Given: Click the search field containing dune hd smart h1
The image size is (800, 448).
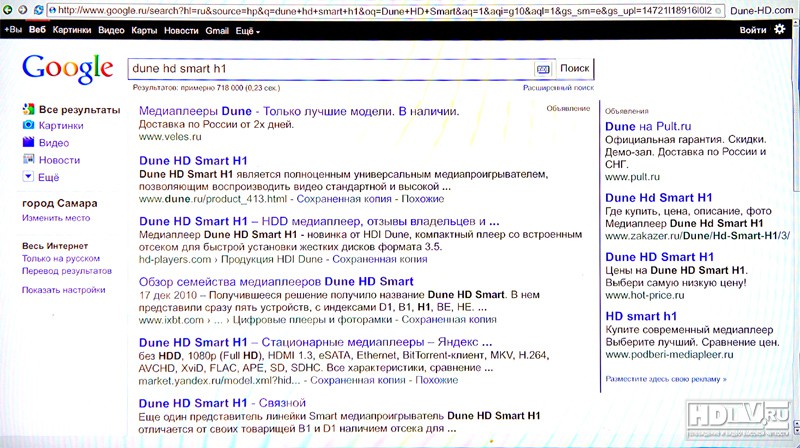Looking at the screenshot, I should pyautogui.click(x=331, y=69).
